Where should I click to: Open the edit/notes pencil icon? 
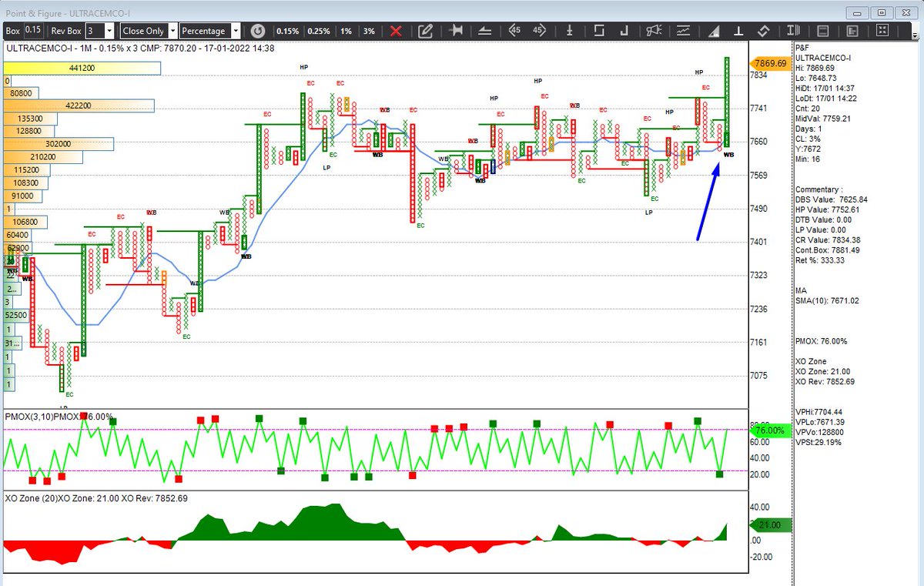pos(425,31)
